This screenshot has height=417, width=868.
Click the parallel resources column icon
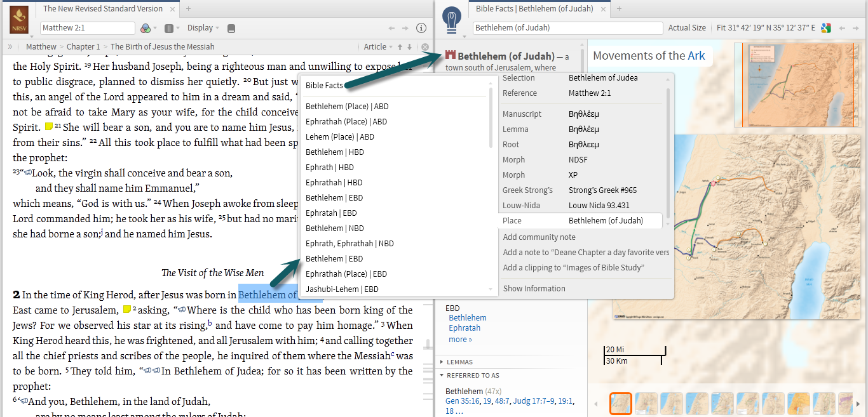169,28
